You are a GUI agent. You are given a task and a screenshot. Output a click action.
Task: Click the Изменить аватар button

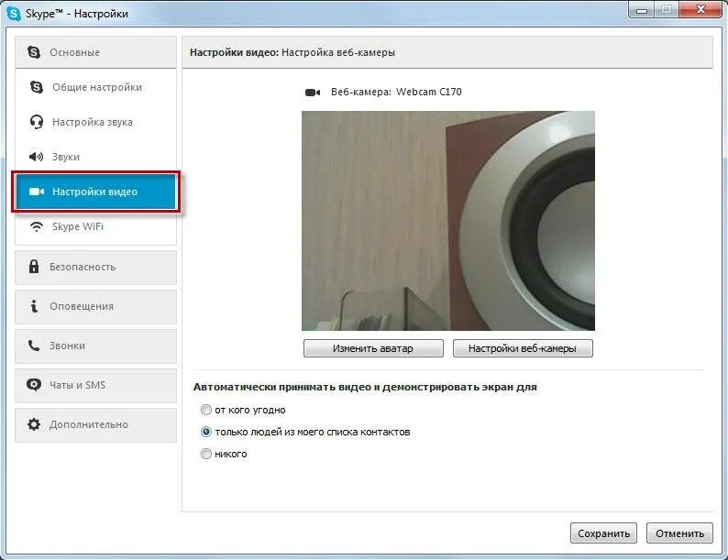tap(373, 348)
